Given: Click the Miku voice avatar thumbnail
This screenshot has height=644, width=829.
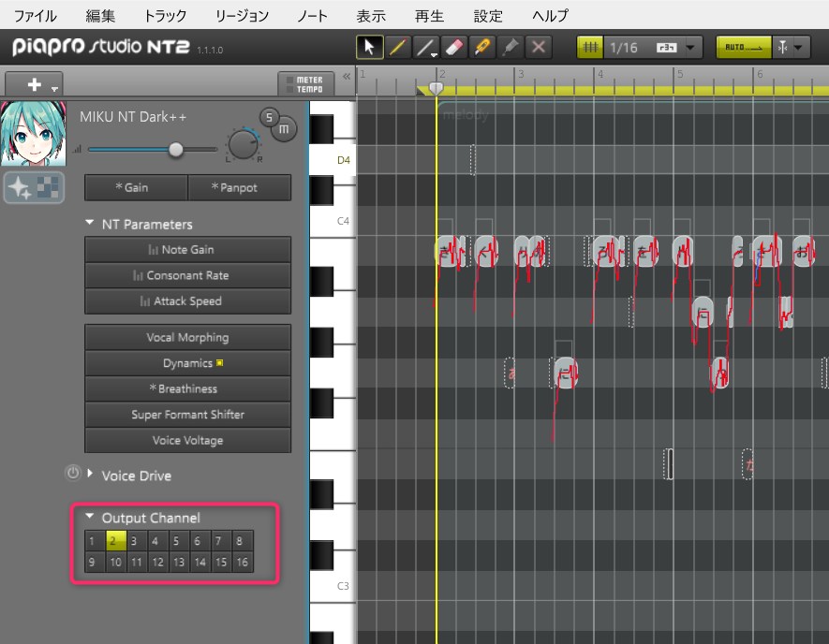Looking at the screenshot, I should (34, 134).
